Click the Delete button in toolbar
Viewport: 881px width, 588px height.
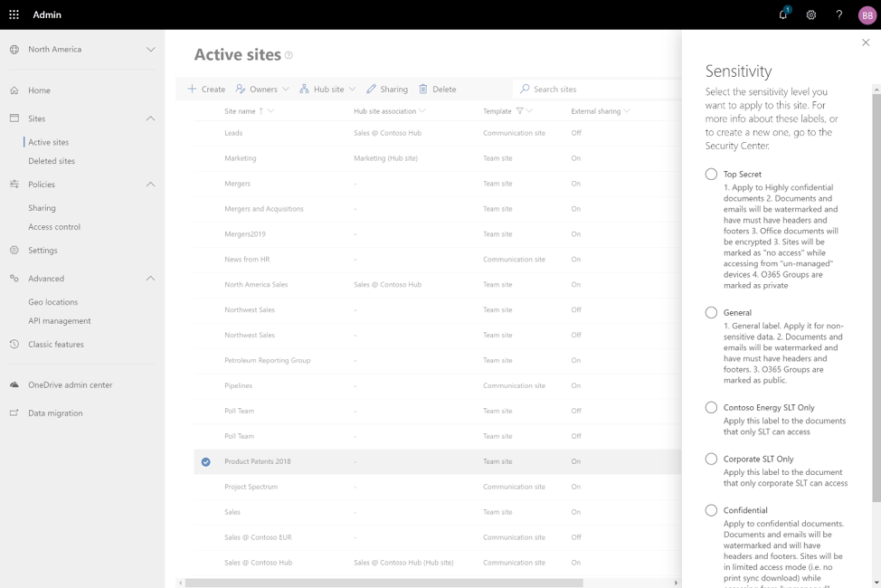coord(437,90)
